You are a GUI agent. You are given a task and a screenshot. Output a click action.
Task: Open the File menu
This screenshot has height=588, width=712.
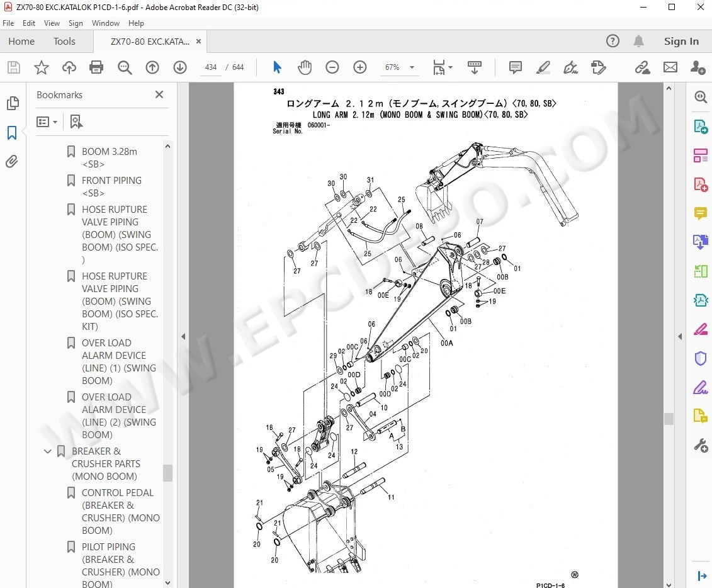pos(8,23)
